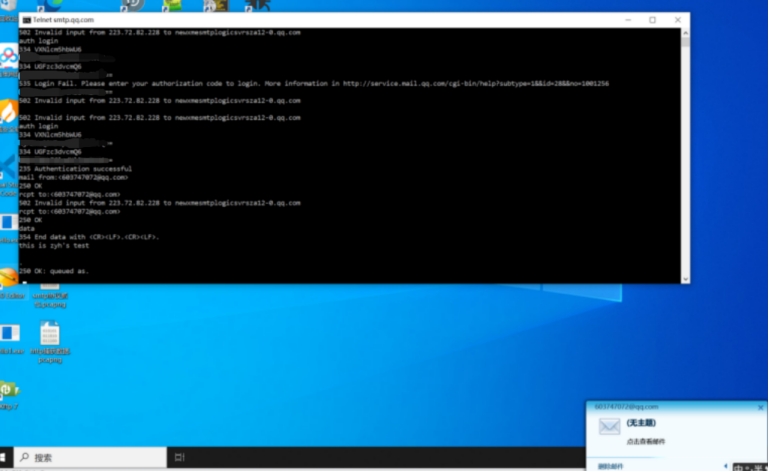Click the envelope icon in mail notification
Screen dimensions: 769x472
(x=609, y=427)
